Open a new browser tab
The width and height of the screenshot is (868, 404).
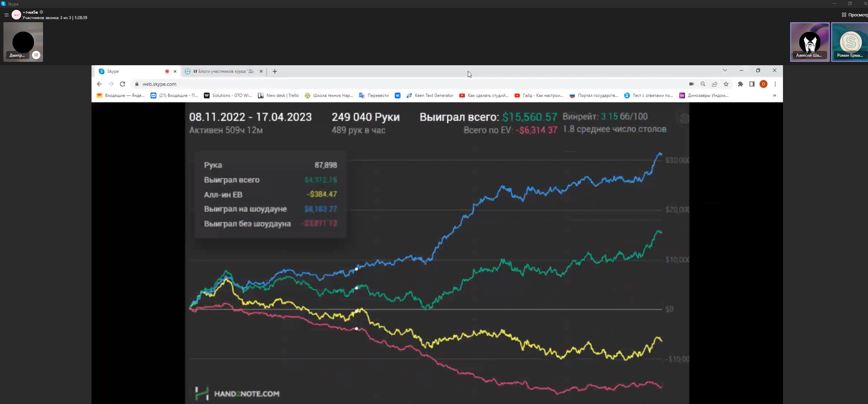275,71
